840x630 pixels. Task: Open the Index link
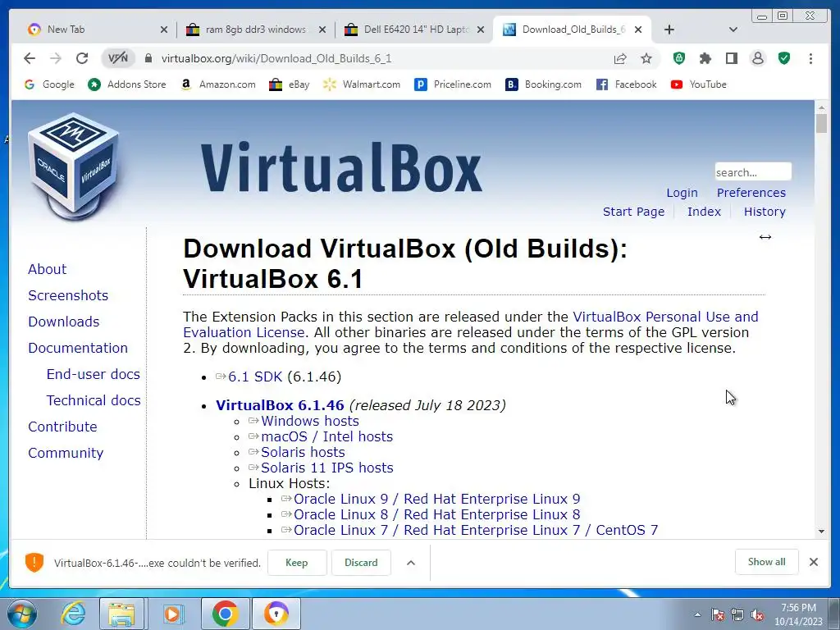[x=704, y=212]
